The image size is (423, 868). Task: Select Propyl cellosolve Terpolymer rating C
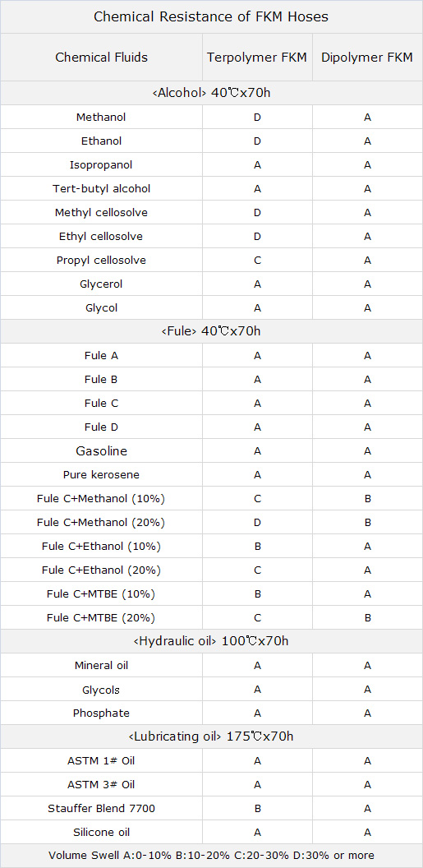tap(257, 261)
